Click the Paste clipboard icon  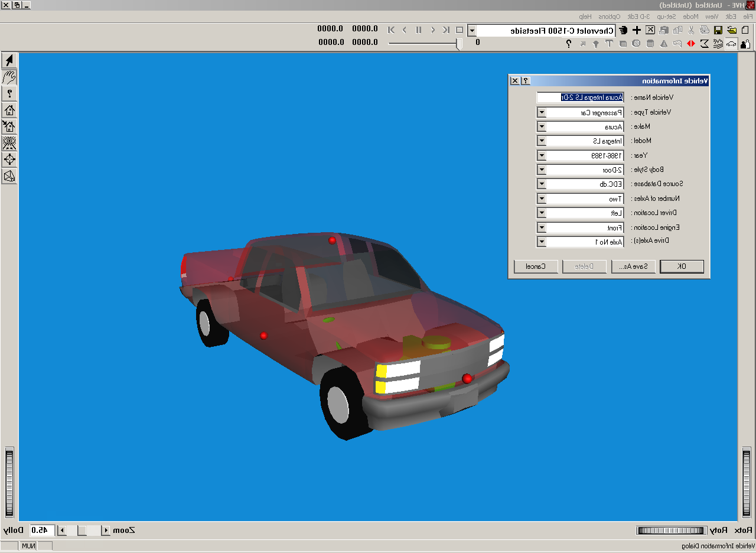(x=664, y=30)
